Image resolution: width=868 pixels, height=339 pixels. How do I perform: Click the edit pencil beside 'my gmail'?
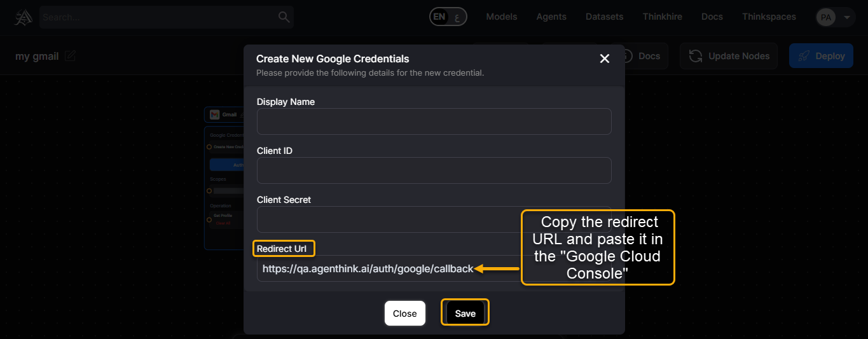tap(71, 56)
